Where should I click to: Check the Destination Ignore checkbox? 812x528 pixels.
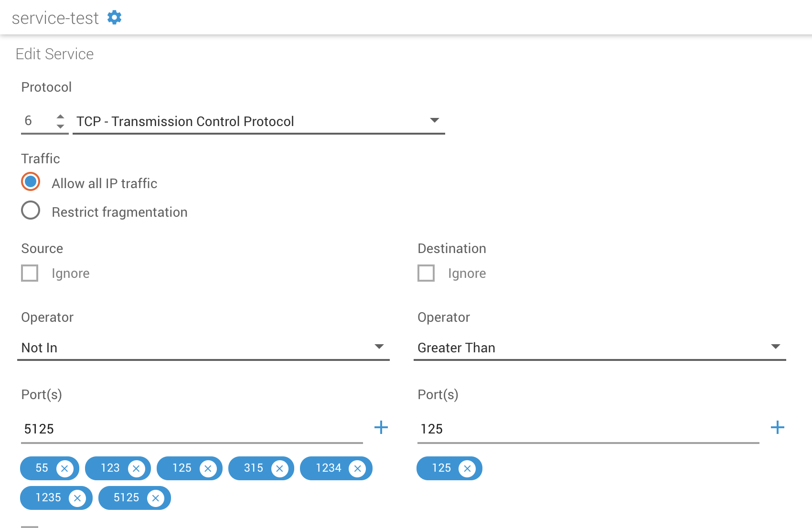pos(426,273)
